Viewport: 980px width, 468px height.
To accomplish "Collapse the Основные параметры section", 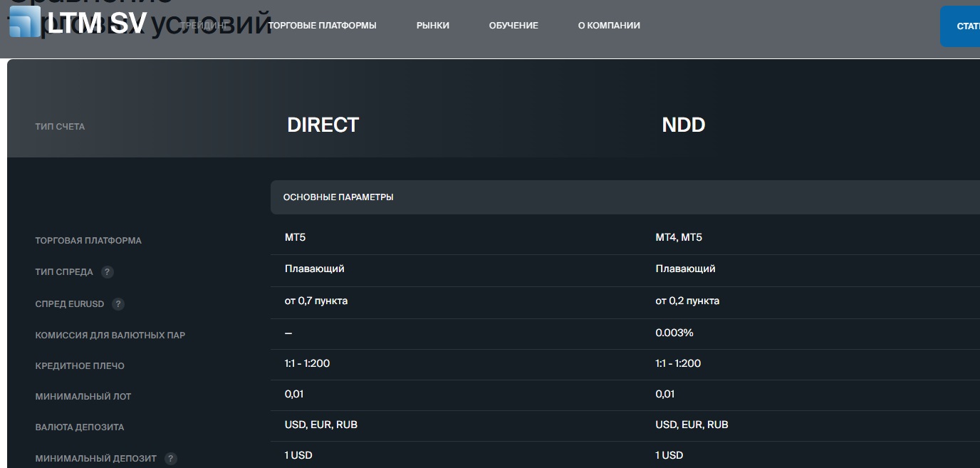I will pos(338,197).
